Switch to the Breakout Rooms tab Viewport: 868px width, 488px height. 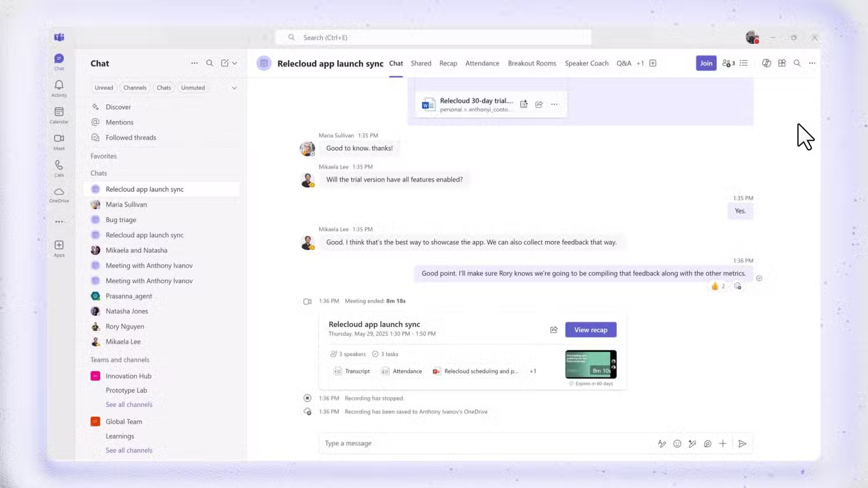(532, 64)
